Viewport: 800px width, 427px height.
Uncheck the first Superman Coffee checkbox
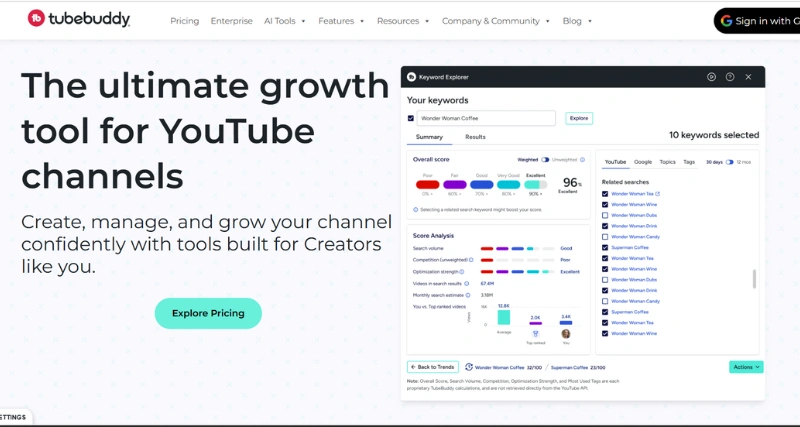pos(605,247)
